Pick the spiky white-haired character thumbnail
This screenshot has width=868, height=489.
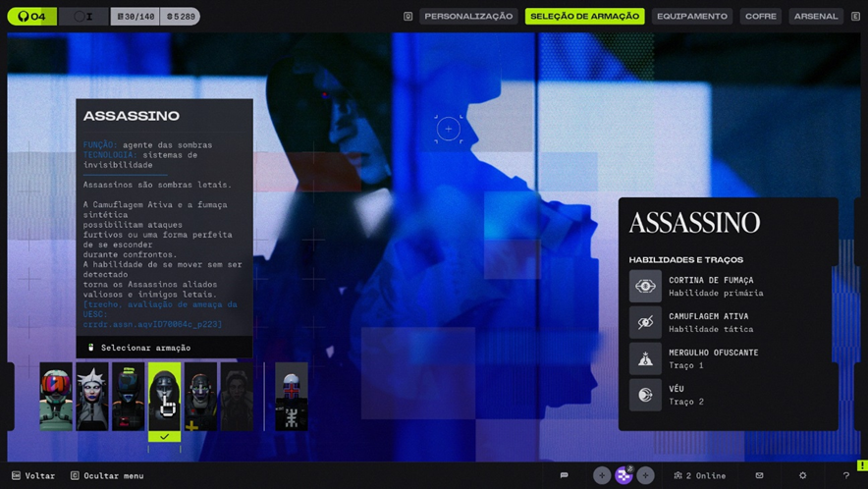pos(92,397)
